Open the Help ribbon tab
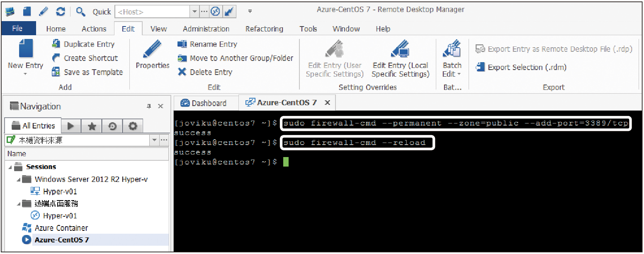The image size is (644, 254). pos(383,29)
